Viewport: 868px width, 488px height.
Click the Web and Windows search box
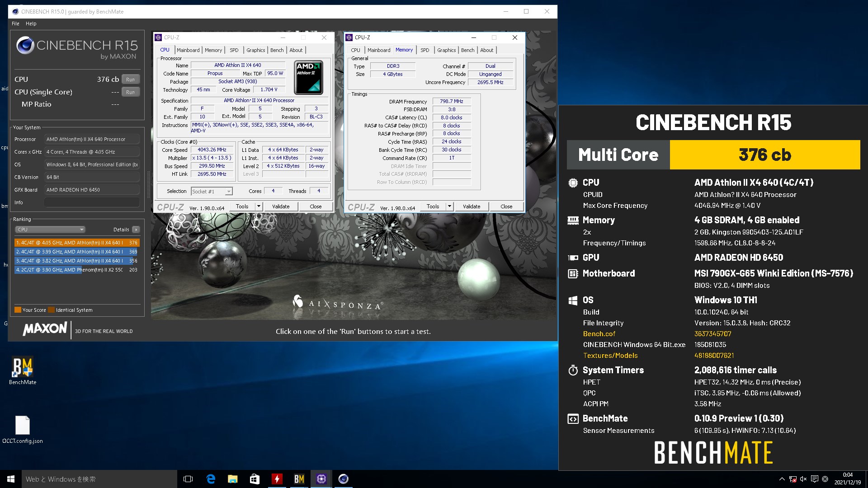click(99, 479)
